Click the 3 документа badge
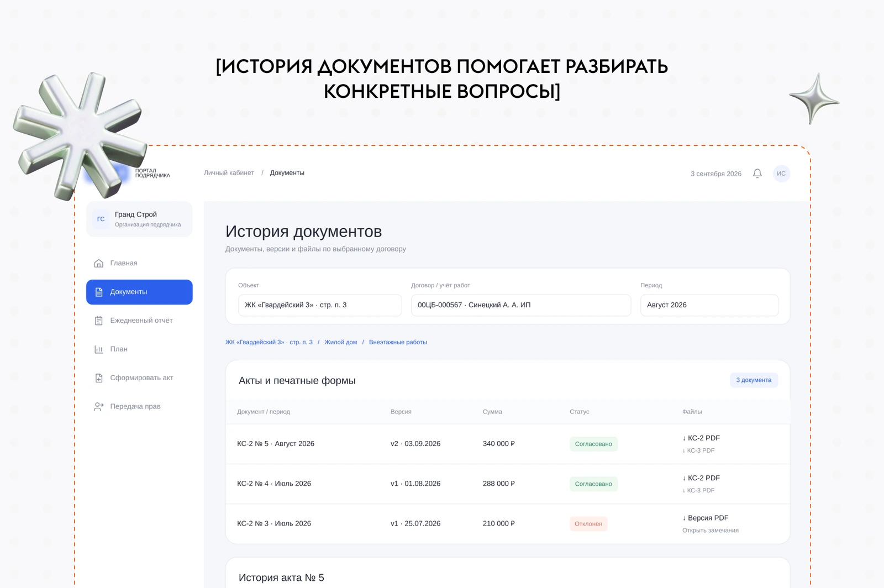The image size is (884, 588). [754, 380]
